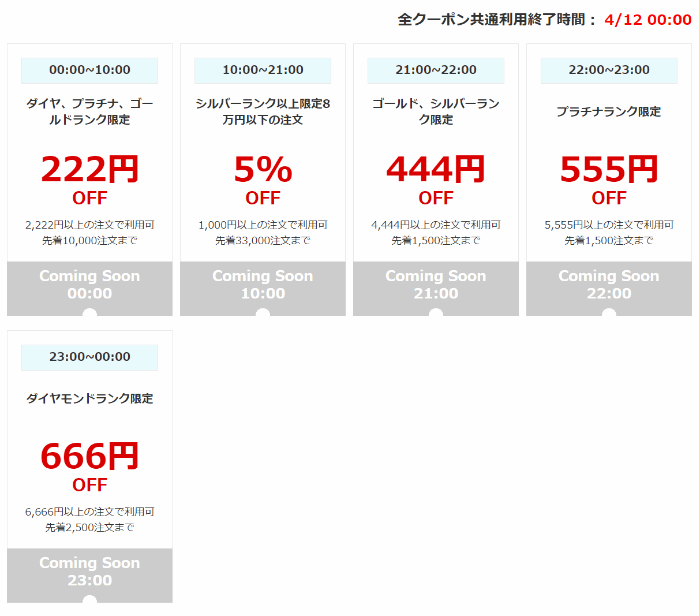Select the 23:00~00:00 time slot label
The width and height of the screenshot is (700, 616).
(x=89, y=357)
